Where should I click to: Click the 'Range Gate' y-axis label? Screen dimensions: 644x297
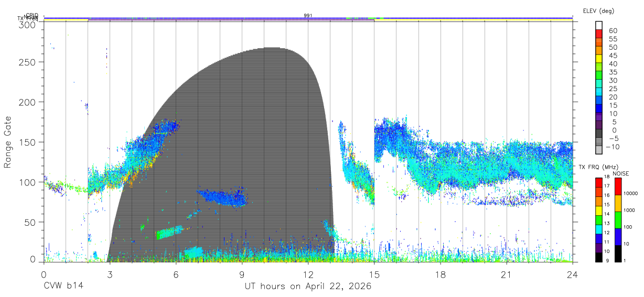[8, 142]
